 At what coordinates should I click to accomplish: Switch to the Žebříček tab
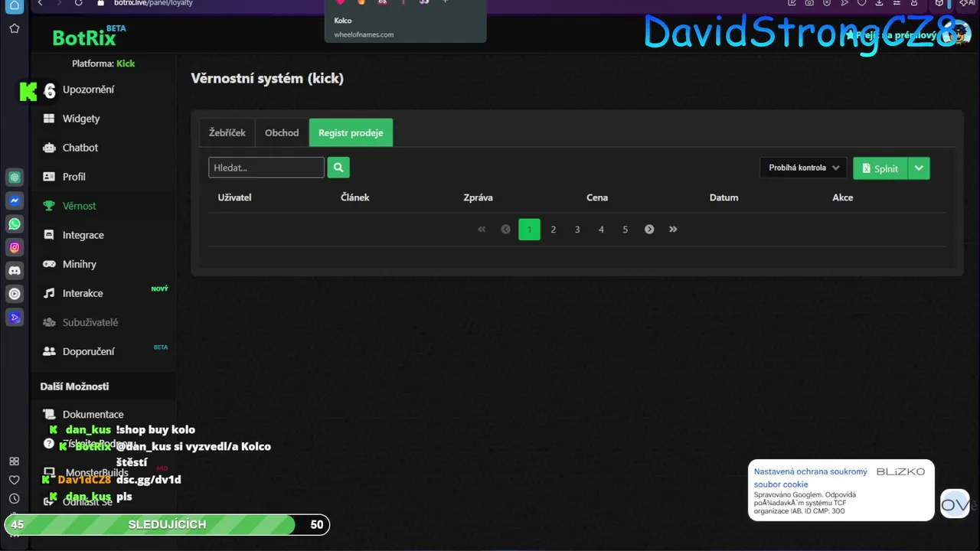coord(227,132)
